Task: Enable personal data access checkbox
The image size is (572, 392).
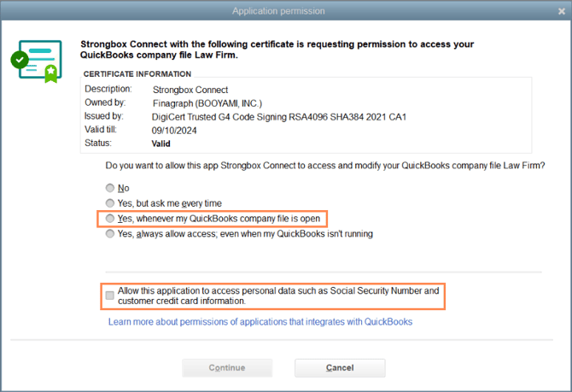Action: pos(110,295)
